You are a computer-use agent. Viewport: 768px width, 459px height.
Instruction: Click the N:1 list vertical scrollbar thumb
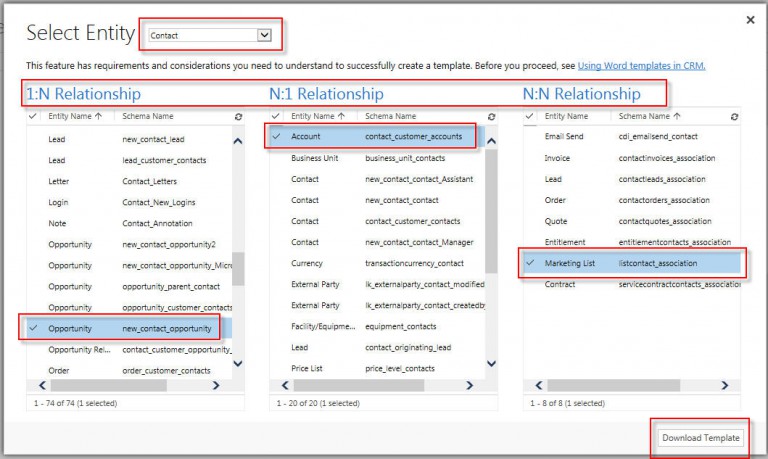[x=491, y=211]
